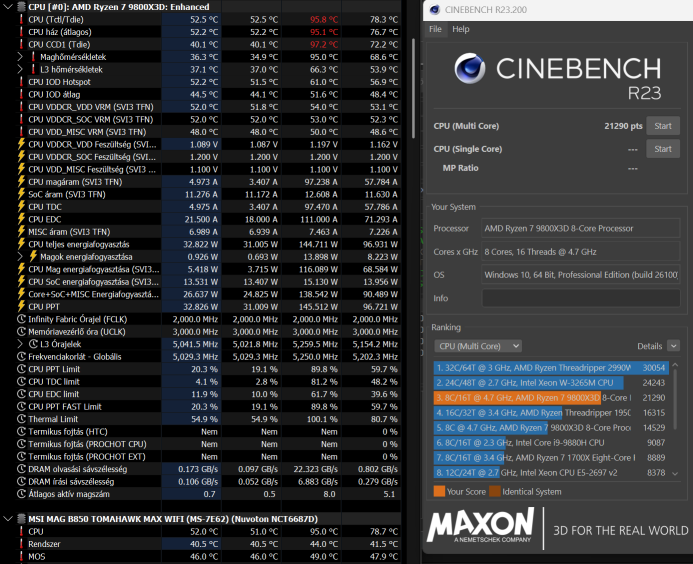
Task: Click the orange Your Score legend swatch
Action: 439,492
